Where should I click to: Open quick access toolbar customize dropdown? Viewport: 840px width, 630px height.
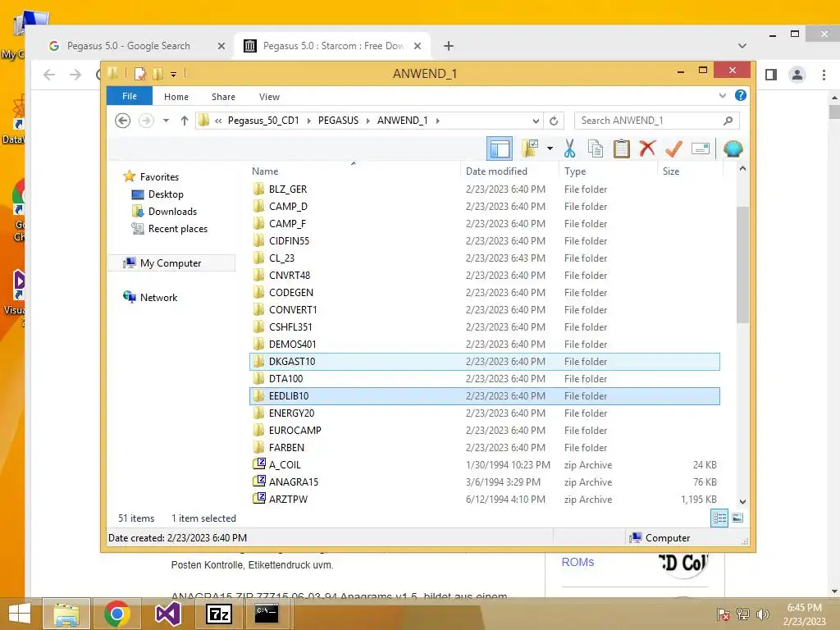[x=174, y=75]
